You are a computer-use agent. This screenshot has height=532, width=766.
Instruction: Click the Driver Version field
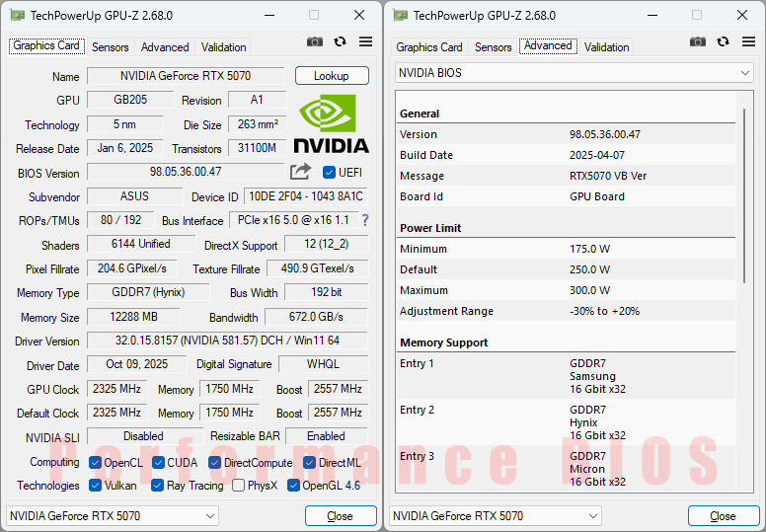[227, 341]
